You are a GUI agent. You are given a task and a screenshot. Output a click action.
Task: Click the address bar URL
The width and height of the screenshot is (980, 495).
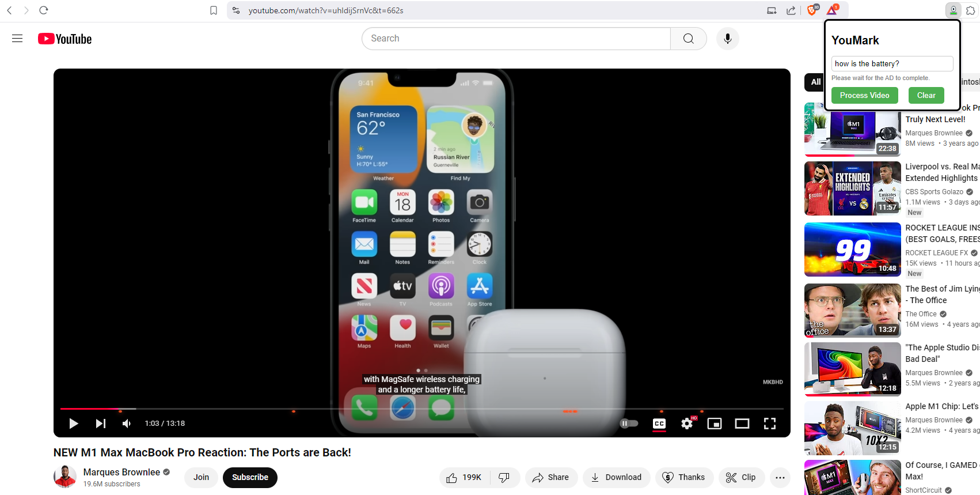326,10
